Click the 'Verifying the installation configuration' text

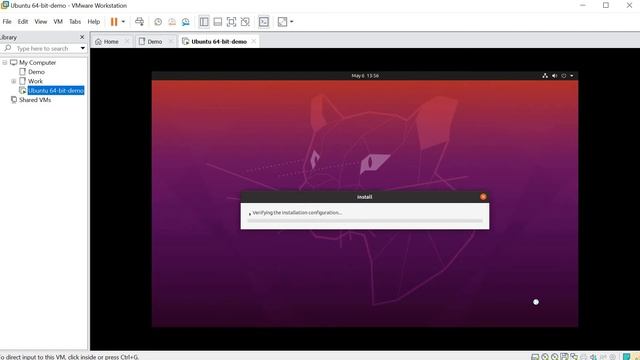[x=297, y=213]
